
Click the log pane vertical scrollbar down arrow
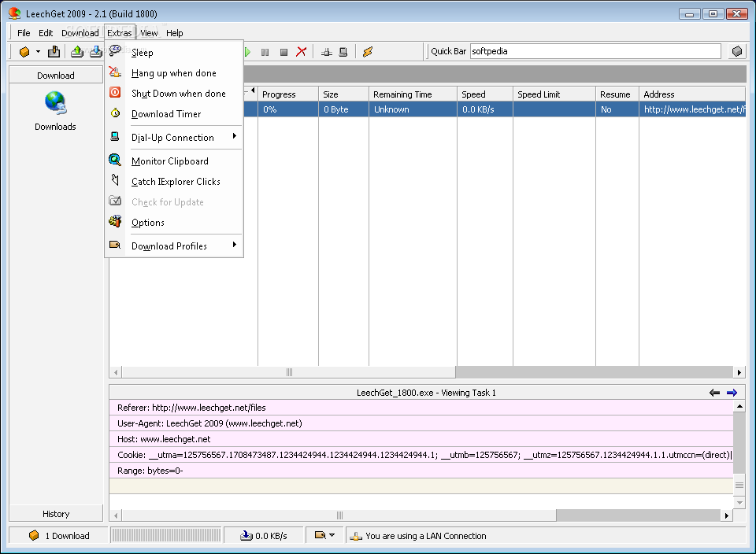coord(739,502)
